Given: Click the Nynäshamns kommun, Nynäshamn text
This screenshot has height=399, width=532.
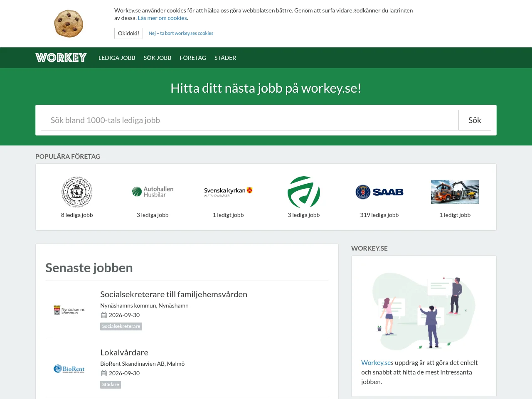Looking at the screenshot, I should 144,305.
